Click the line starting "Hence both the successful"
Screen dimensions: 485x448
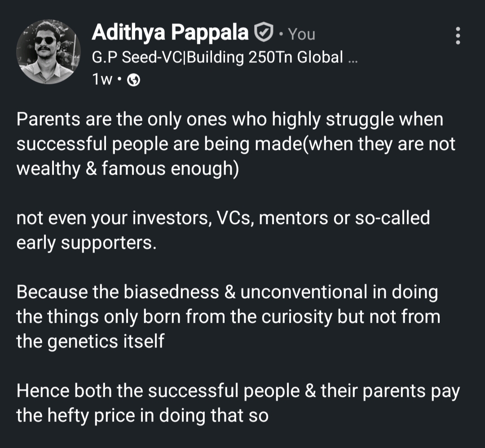[x=238, y=391]
